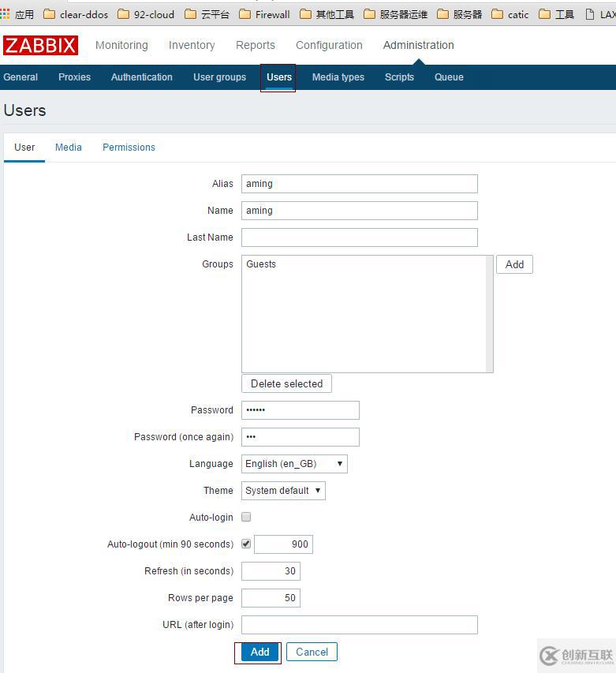The height and width of the screenshot is (673, 616).
Task: Open the catic bookmark folder
Action: click(x=510, y=14)
